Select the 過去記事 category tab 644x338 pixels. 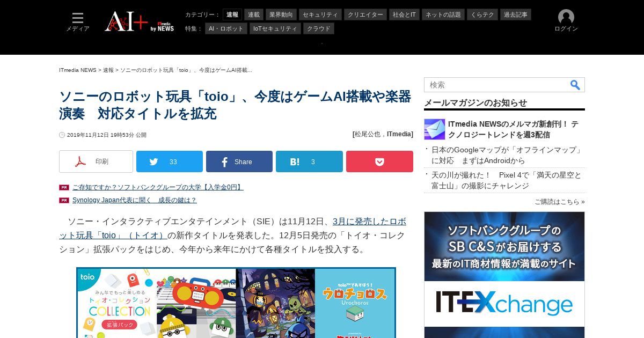pos(516,14)
